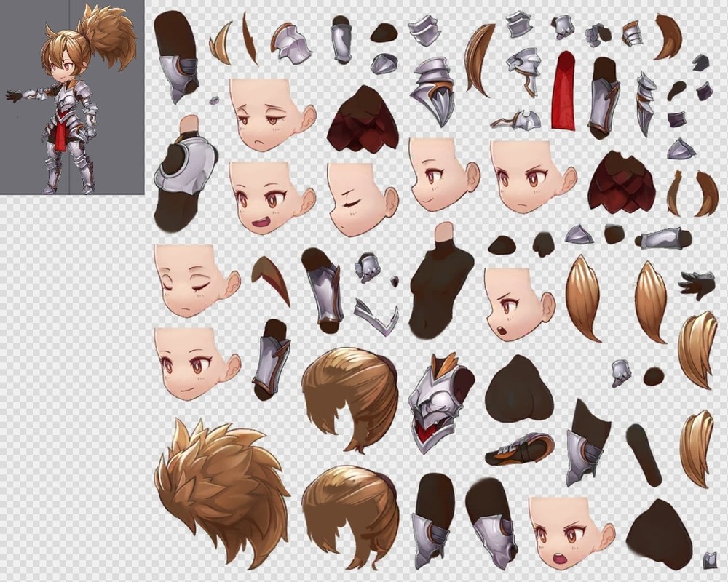Screen dimensions: 728x582
Task: Click the small armor piece in bottom-right corner
Action: click(x=710, y=560)
